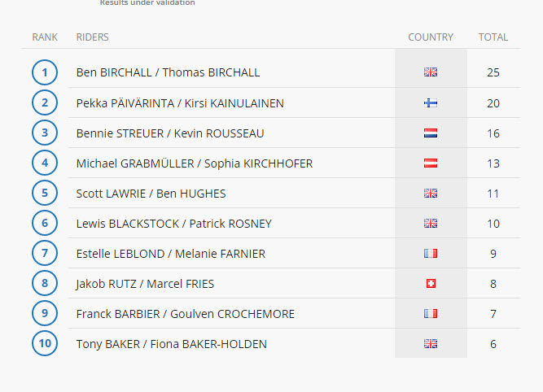This screenshot has height=392, width=543.
Task: Open Tony BAKER / Fiona BAKER-HOLDEN entry
Action: point(172,344)
